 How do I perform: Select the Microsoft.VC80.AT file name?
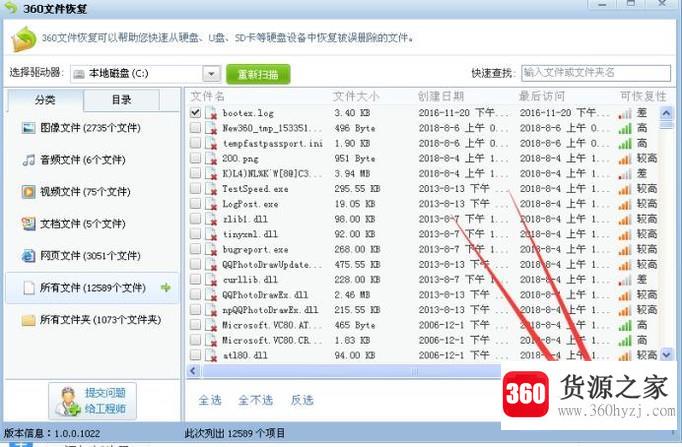click(x=272, y=325)
